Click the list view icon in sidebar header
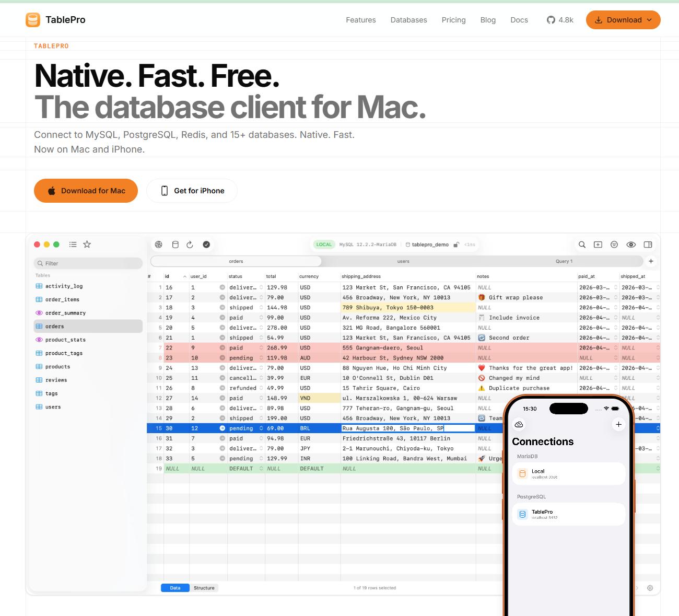679x616 pixels. pyautogui.click(x=73, y=245)
